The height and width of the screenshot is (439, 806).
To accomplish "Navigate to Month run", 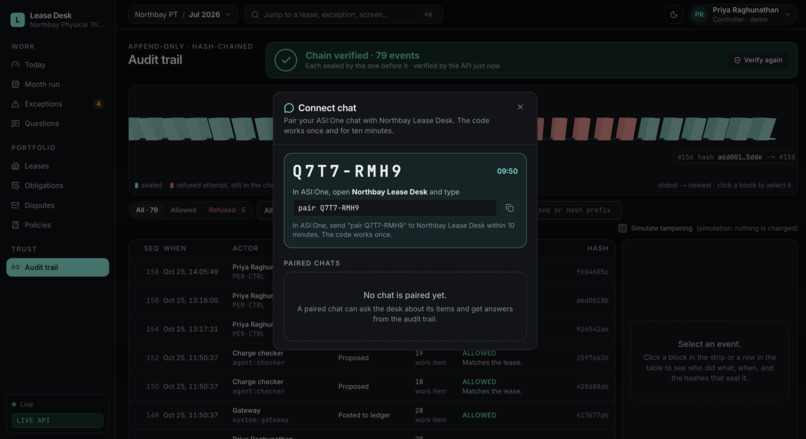I will pyautogui.click(x=57, y=84).
